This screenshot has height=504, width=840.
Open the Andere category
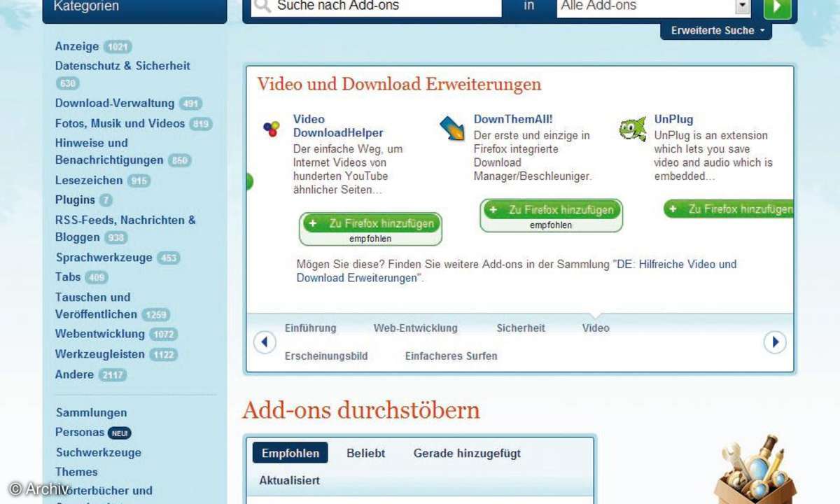pos(74,374)
